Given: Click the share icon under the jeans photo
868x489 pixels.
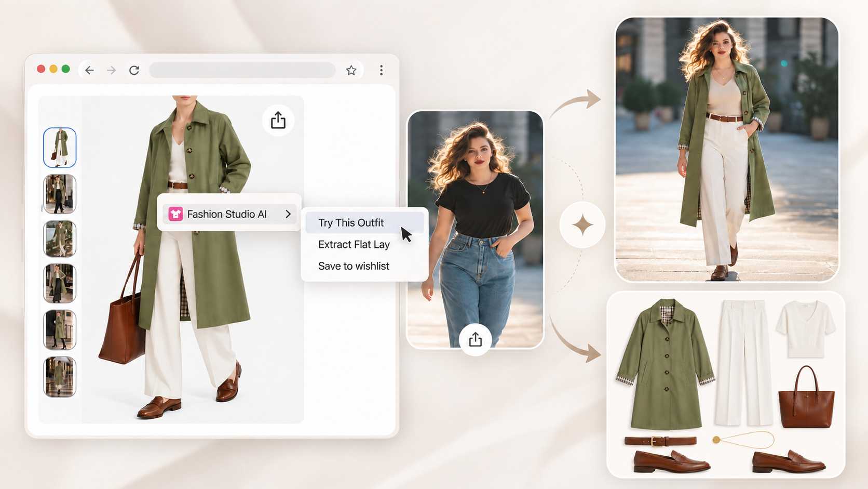Looking at the screenshot, I should click(476, 340).
